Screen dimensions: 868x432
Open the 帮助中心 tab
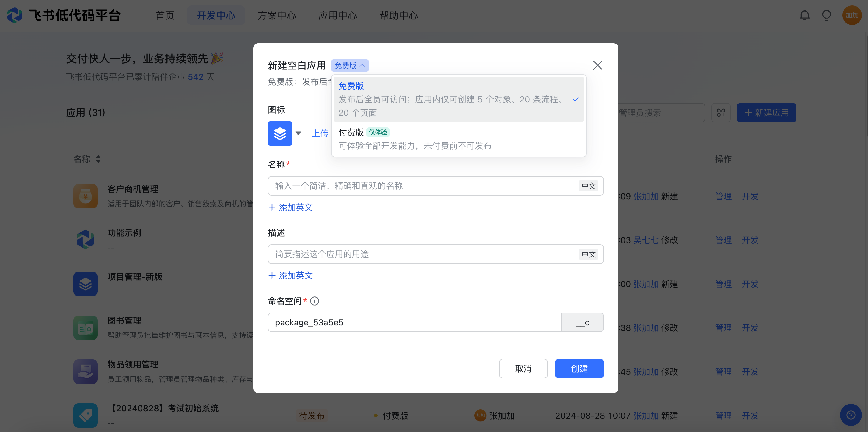pyautogui.click(x=399, y=16)
